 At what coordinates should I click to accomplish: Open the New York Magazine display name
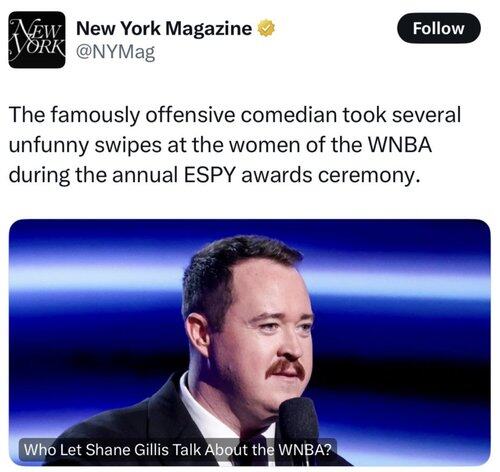pos(164,28)
